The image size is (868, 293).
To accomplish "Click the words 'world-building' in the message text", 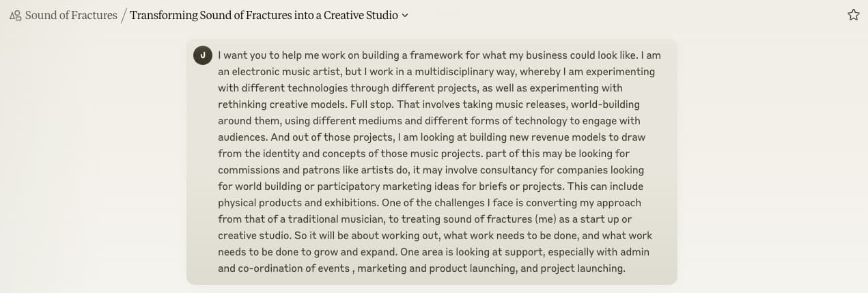I will point(604,104).
